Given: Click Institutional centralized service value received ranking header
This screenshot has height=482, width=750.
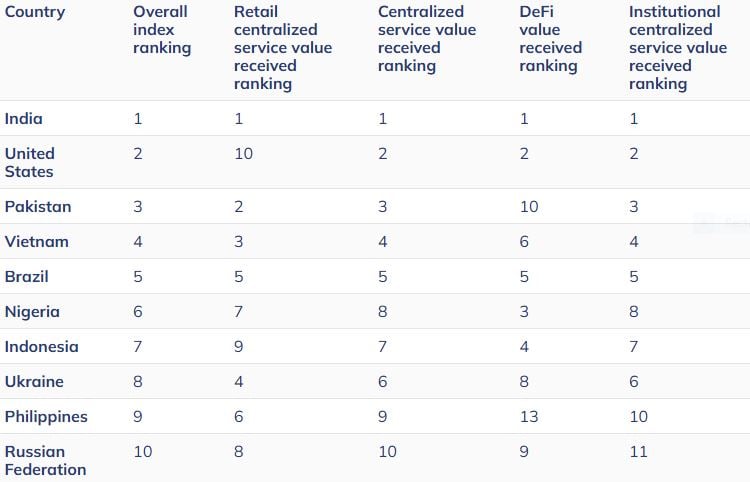Looking at the screenshot, I should coord(675,48).
